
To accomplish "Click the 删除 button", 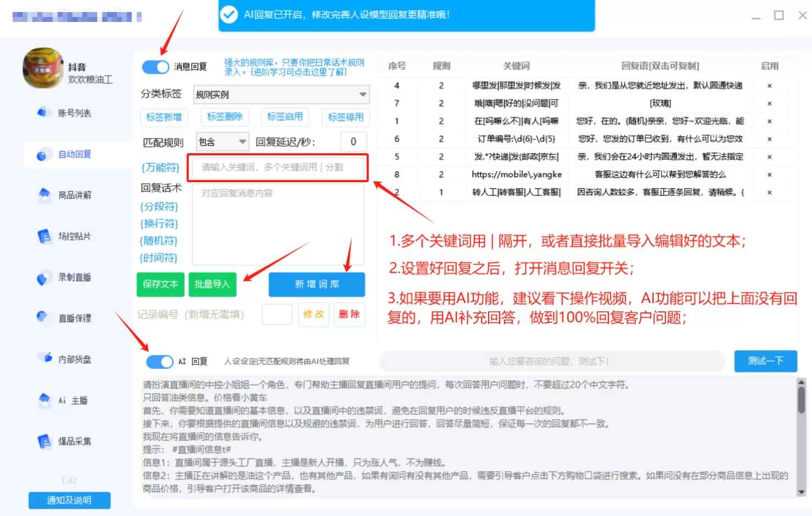I will point(349,315).
